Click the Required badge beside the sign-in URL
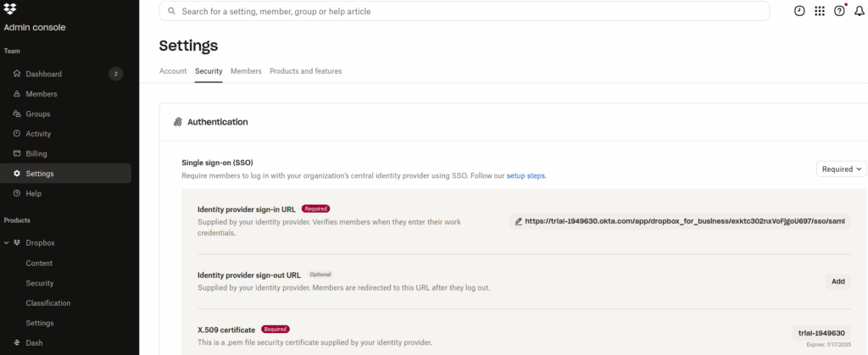Image resolution: width=868 pixels, height=355 pixels. pos(315,208)
